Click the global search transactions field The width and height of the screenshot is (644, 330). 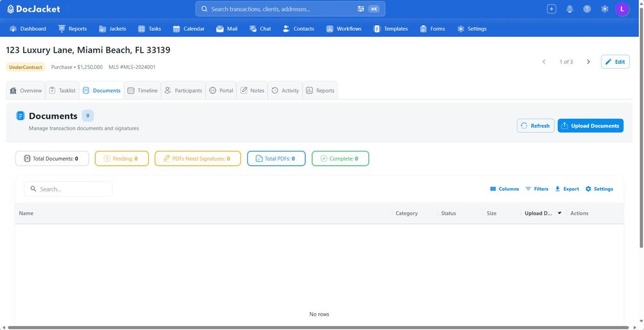(290, 9)
